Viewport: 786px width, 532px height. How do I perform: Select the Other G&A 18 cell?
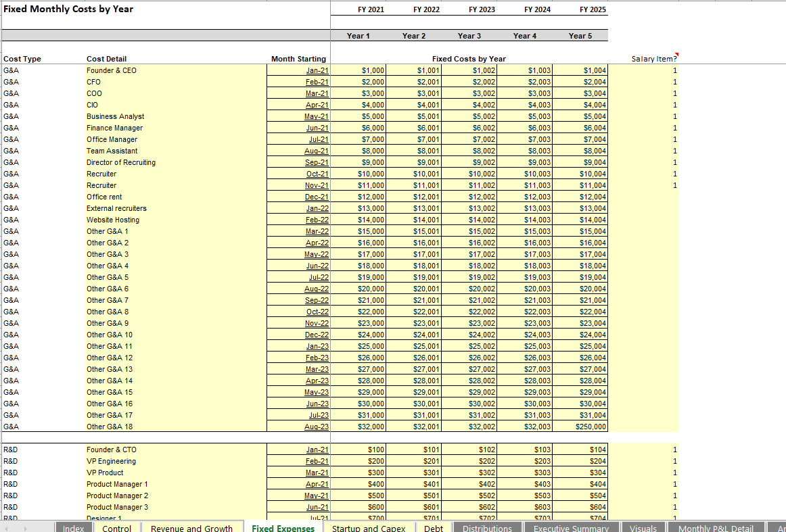pos(176,427)
